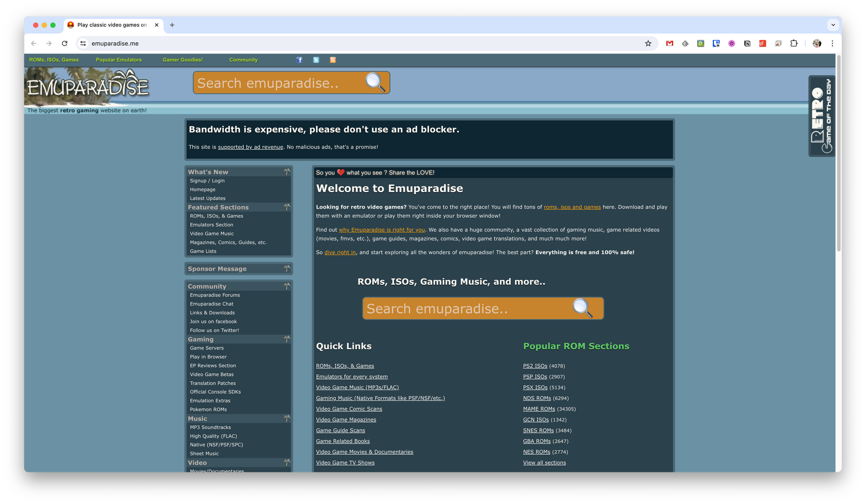Image resolution: width=866 pixels, height=504 pixels.
Task: Open the RSS feed icon
Action: 333,60
